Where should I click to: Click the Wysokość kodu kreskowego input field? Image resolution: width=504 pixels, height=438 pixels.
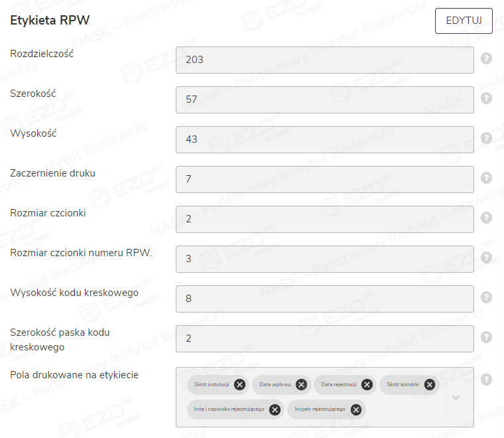pyautogui.click(x=325, y=299)
